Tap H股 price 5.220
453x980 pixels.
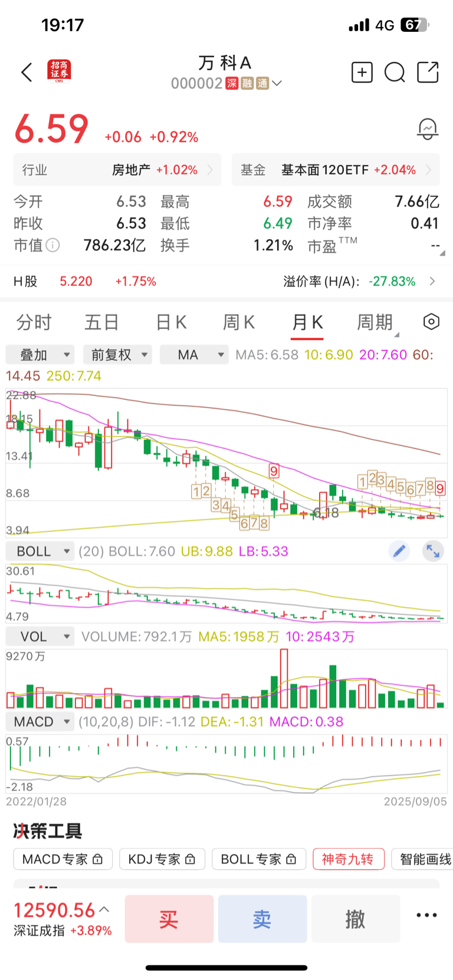pyautogui.click(x=76, y=281)
